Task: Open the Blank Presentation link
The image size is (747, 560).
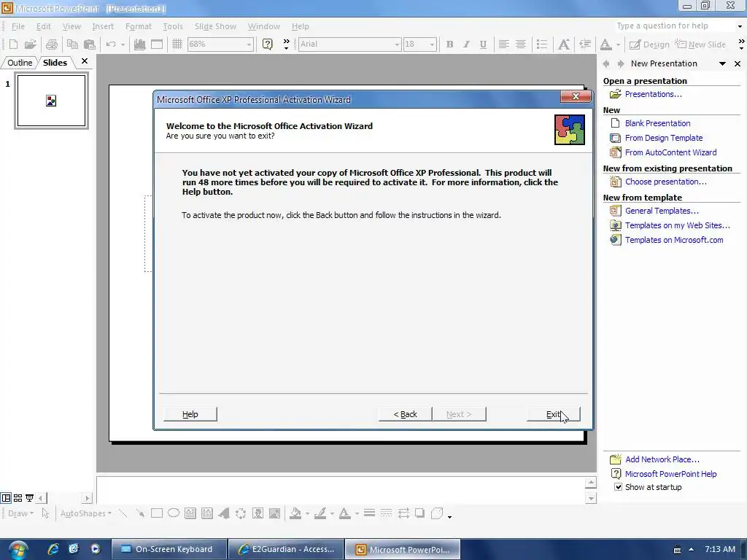Action: coord(657,123)
